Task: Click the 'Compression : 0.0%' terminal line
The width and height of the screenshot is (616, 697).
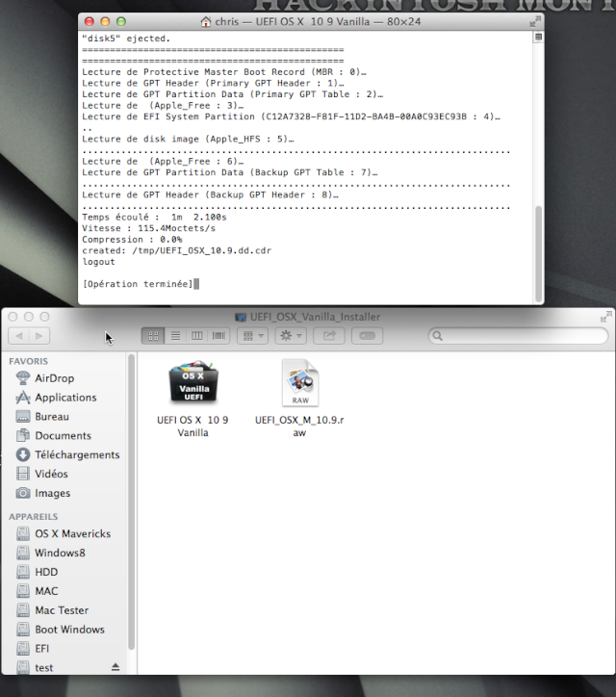Action: click(132, 239)
